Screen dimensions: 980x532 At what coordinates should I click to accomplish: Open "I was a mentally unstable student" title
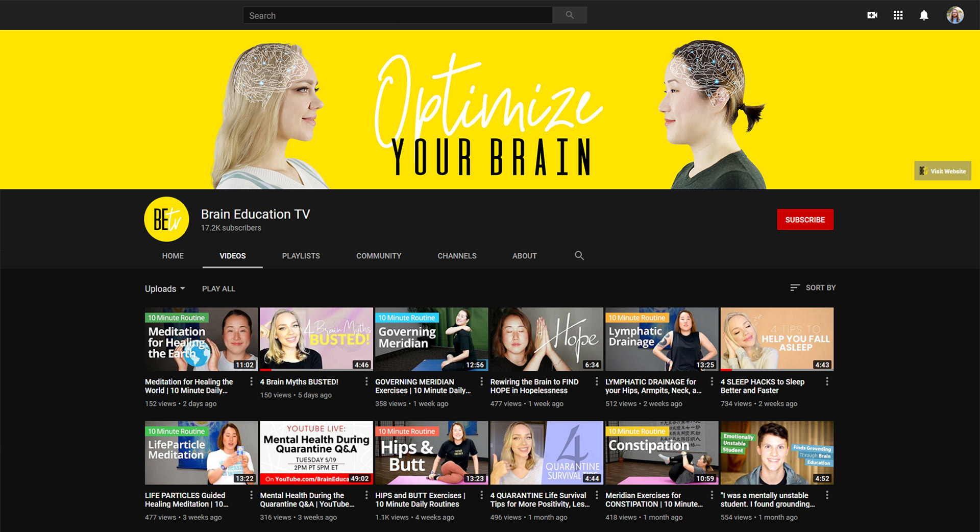[x=768, y=500]
